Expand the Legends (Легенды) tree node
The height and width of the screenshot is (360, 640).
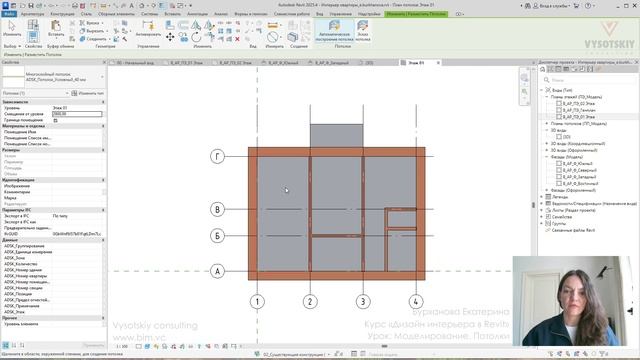click(x=542, y=197)
